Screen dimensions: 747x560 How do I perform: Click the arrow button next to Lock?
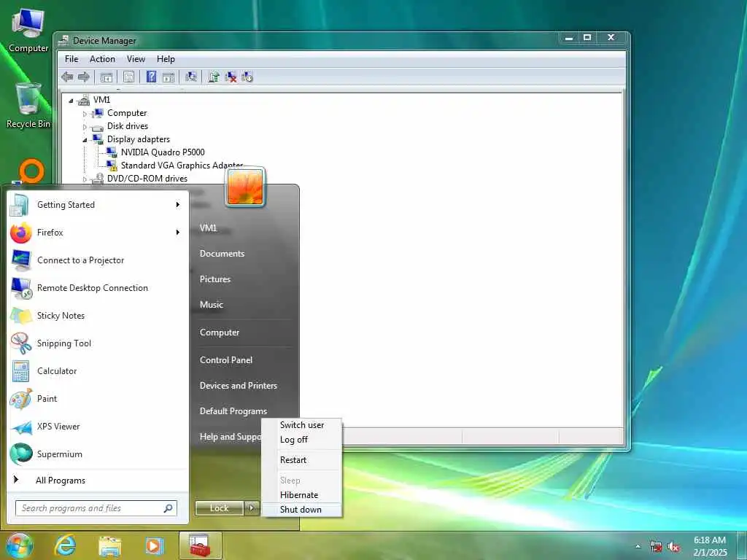(252, 508)
